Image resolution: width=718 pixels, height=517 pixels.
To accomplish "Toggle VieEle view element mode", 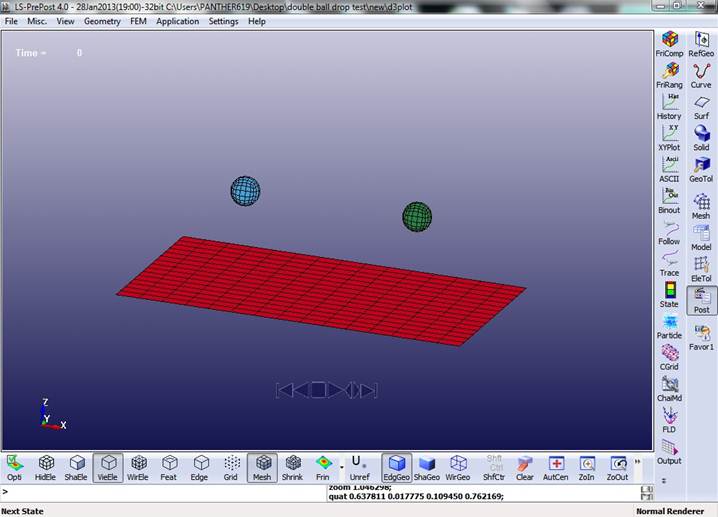I will tap(108, 468).
